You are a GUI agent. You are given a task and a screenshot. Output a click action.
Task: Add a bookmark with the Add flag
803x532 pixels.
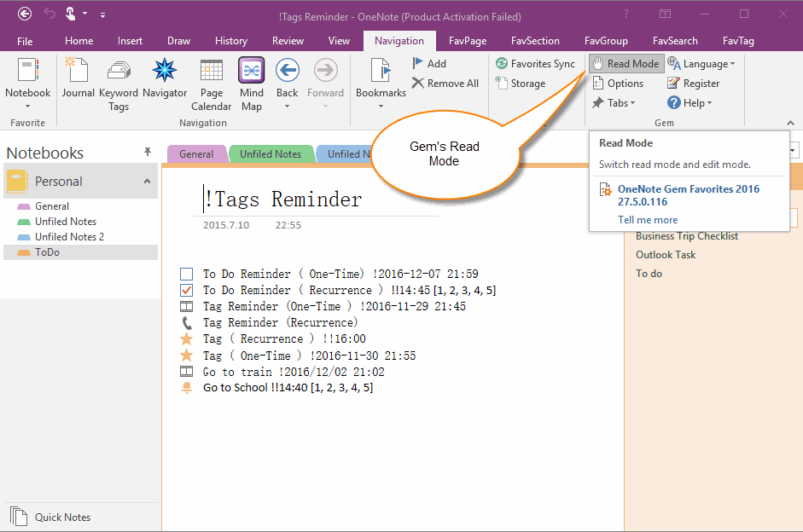(429, 63)
